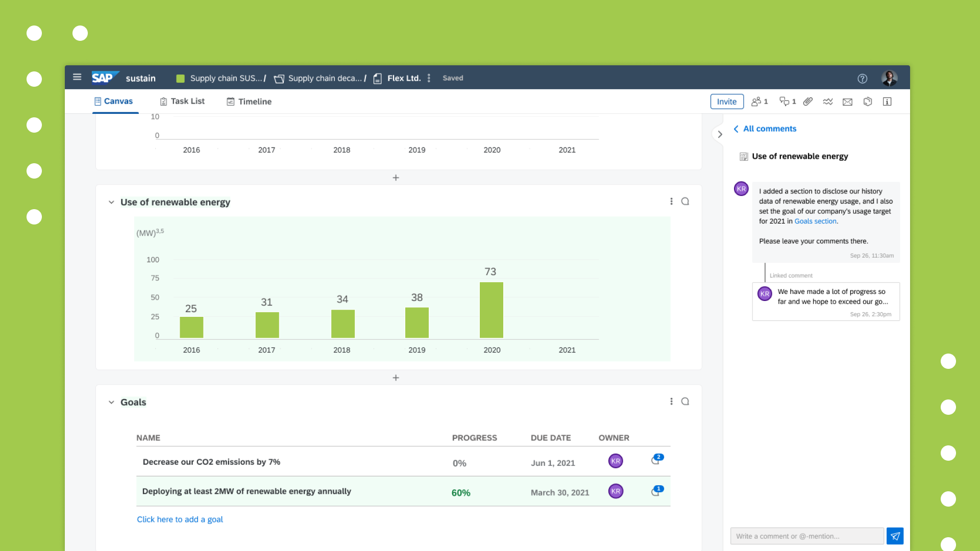Click the help question mark icon
This screenshot has height=551, width=980.
click(x=862, y=78)
